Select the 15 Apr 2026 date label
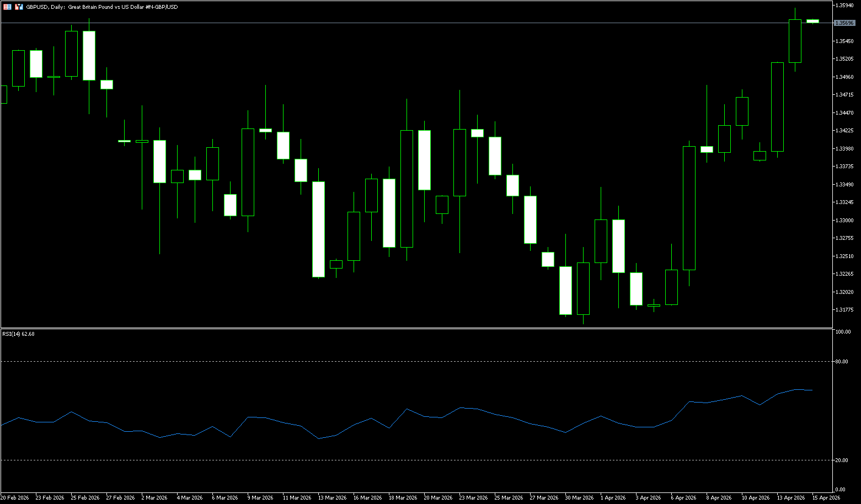861x504 pixels. point(826,497)
